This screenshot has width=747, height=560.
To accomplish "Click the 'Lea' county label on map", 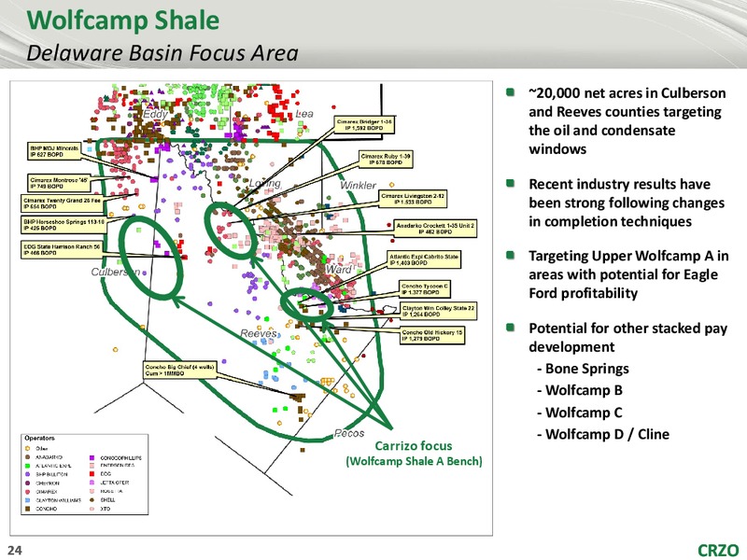I will [304, 114].
